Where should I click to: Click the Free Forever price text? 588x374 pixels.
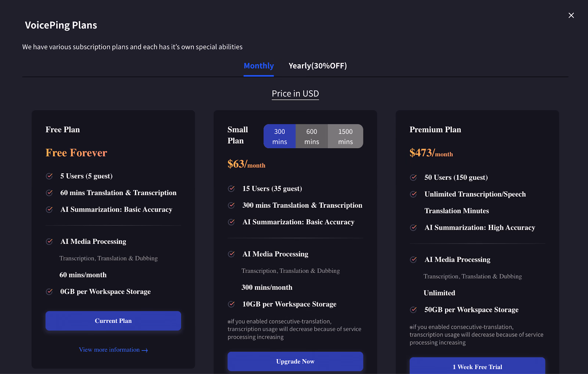pyautogui.click(x=76, y=153)
